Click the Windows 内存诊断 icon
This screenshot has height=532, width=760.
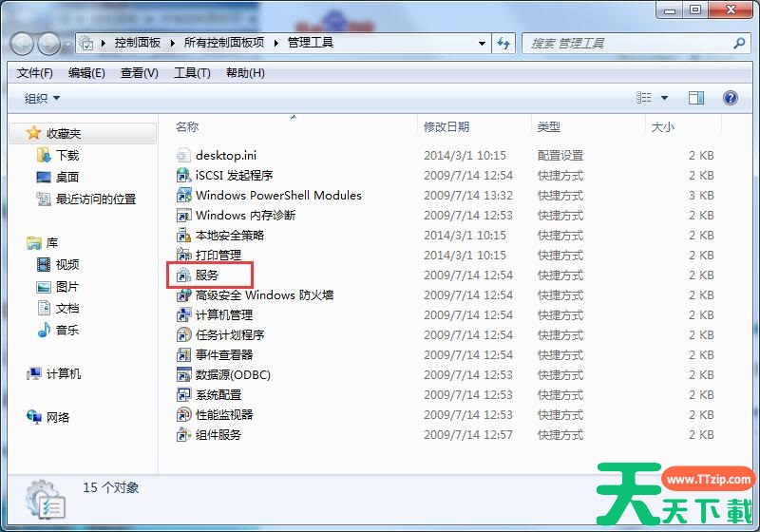pos(183,215)
